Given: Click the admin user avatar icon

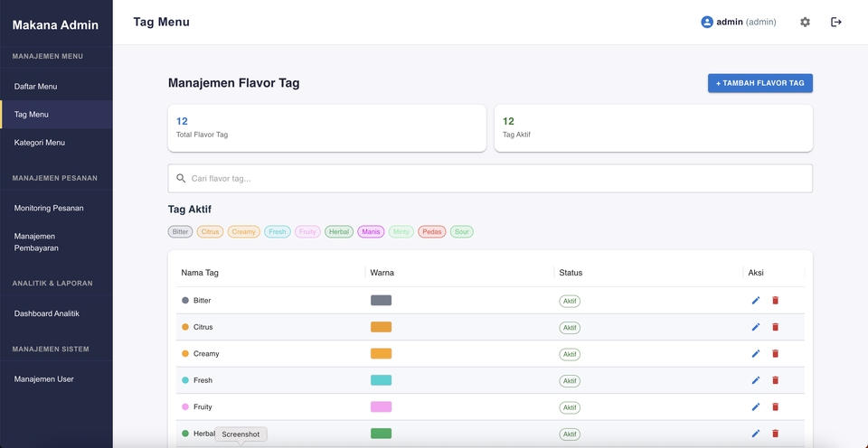Looking at the screenshot, I should click(x=707, y=22).
